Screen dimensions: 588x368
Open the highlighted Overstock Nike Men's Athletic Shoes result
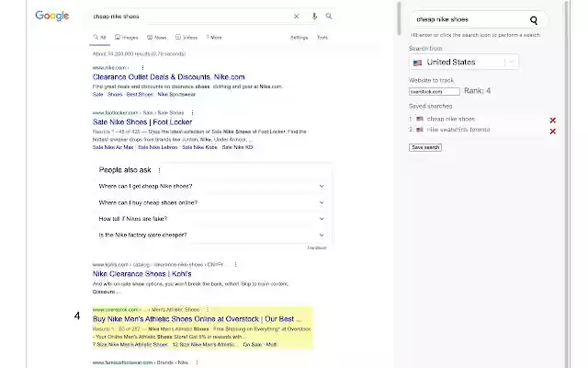pos(197,319)
